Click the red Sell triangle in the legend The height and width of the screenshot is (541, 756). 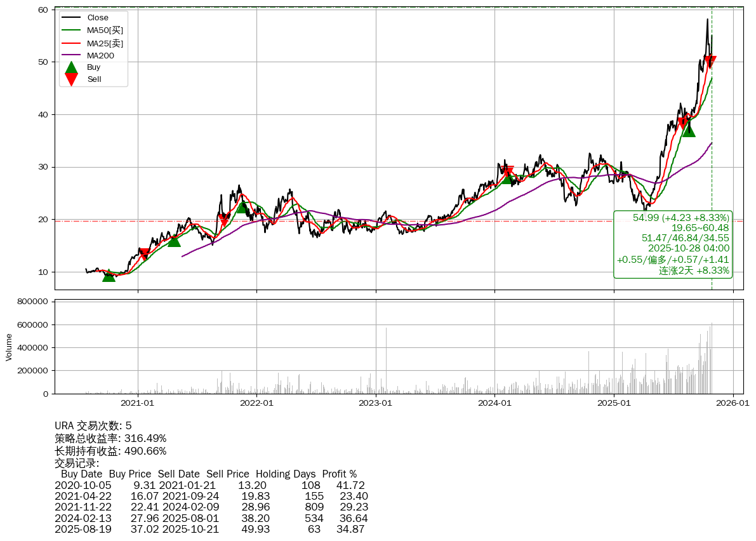pyautogui.click(x=72, y=79)
